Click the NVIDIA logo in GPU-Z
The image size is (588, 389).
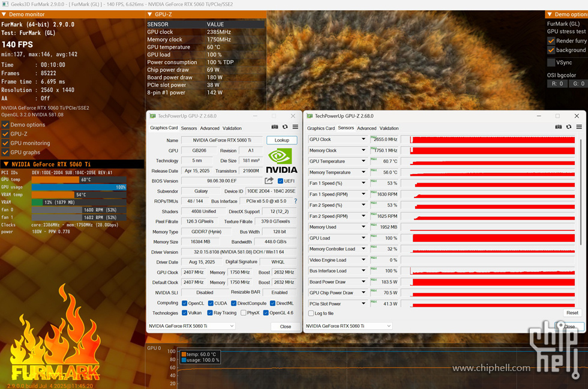(x=281, y=160)
